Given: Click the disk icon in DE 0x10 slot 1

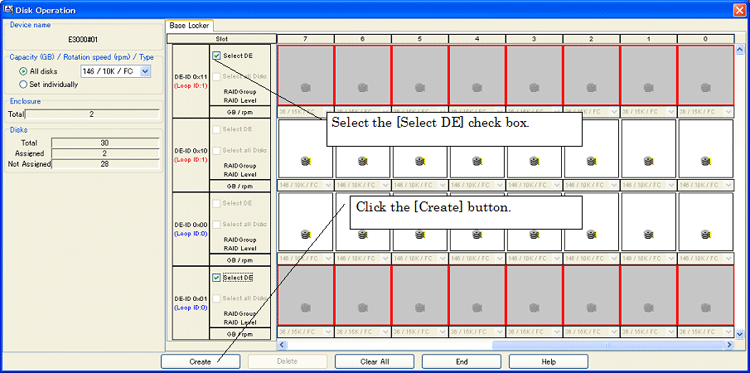Looking at the screenshot, I should [648, 161].
